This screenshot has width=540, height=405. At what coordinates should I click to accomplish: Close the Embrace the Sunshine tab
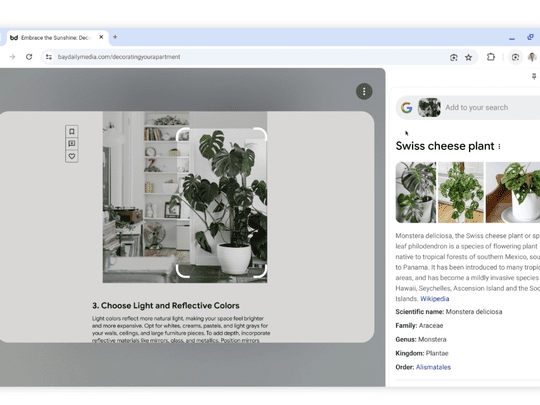point(101,37)
